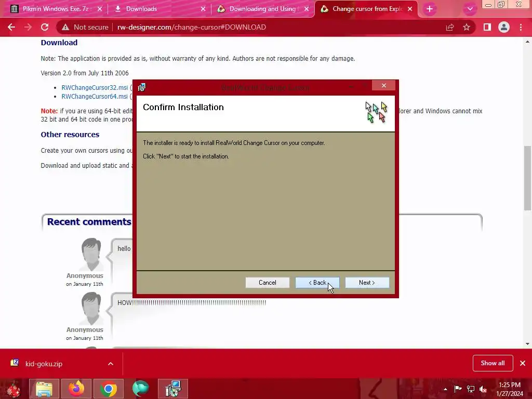Image resolution: width=532 pixels, height=399 pixels.
Task: Close the Pikmin Windows Exe tab
Action: click(x=99, y=9)
